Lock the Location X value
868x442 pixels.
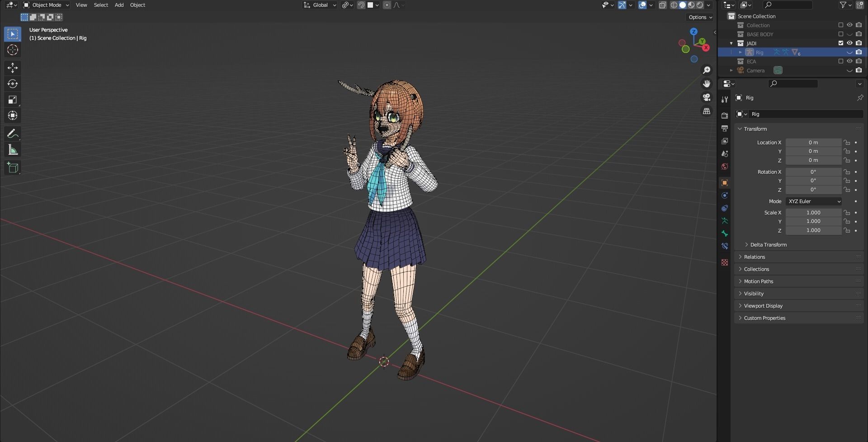tap(847, 143)
